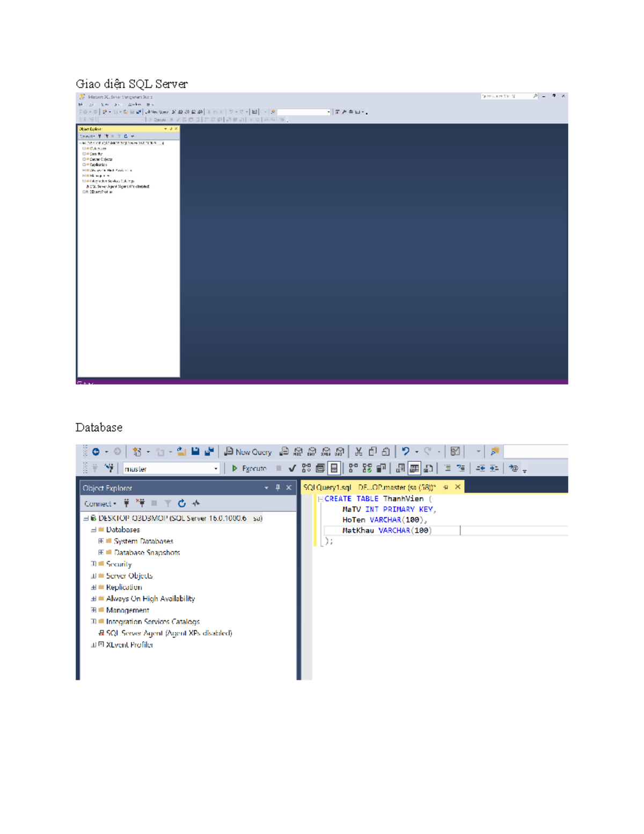Open the master database selector dropdown

[215, 468]
